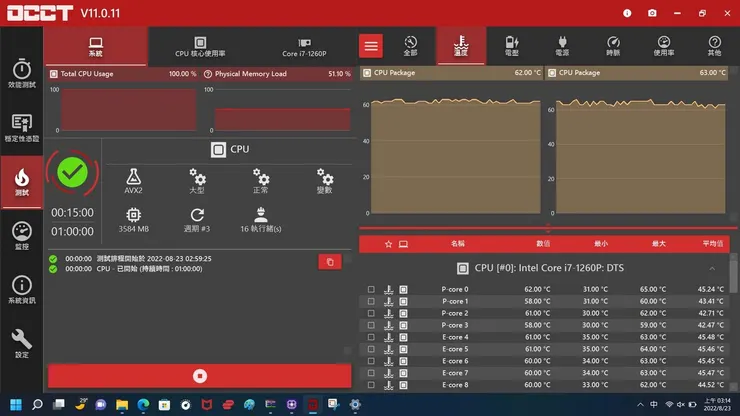Click the left CPU Package graph header icon
Viewport: 740px width, 416px height.
pyautogui.click(x=367, y=73)
